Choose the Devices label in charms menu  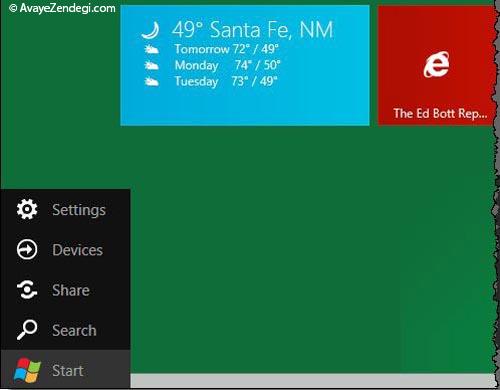click(x=77, y=250)
